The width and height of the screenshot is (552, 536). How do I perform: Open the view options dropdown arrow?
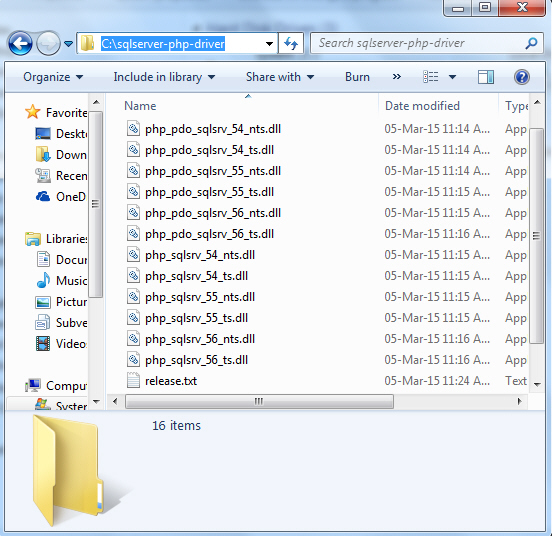point(452,77)
